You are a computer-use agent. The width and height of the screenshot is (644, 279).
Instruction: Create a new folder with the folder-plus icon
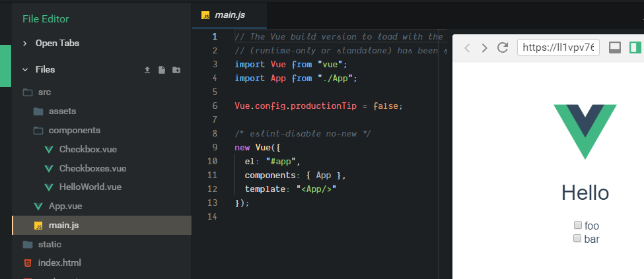point(176,70)
